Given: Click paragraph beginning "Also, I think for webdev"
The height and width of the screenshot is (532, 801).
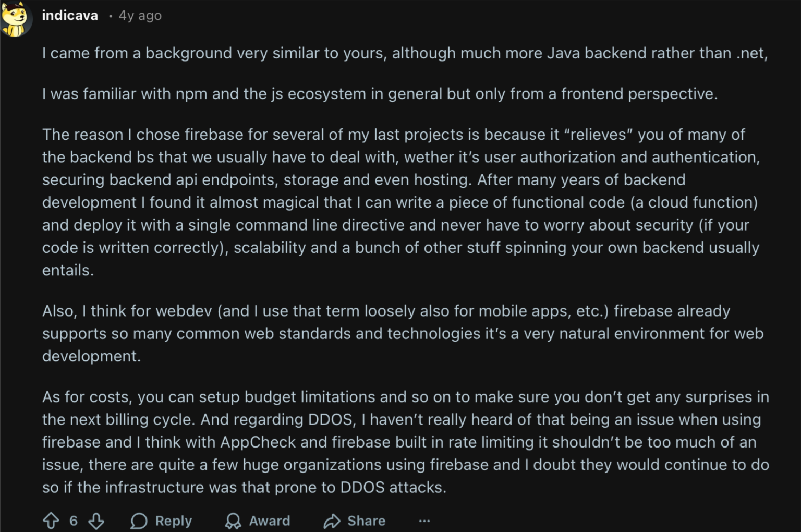Looking at the screenshot, I should pos(403,333).
